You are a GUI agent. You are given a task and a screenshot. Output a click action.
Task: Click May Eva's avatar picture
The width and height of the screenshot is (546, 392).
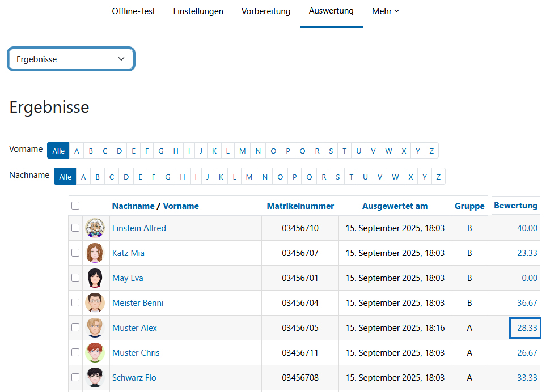click(95, 278)
